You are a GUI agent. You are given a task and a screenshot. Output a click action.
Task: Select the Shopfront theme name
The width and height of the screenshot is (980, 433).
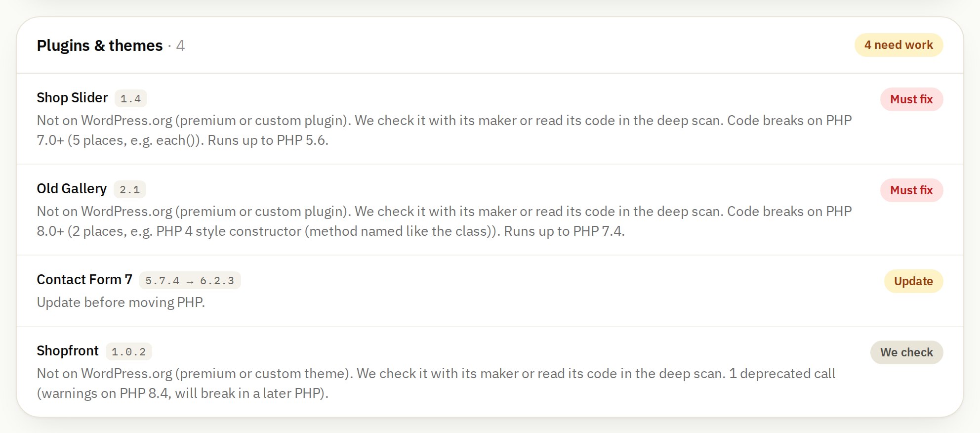(68, 351)
